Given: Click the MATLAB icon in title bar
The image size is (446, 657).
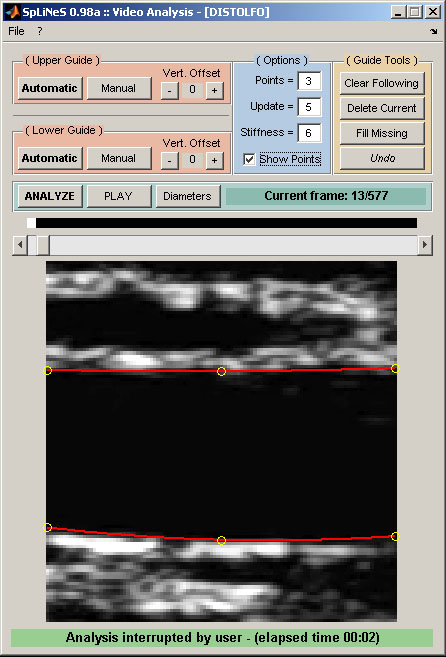Looking at the screenshot, I should coord(13,11).
